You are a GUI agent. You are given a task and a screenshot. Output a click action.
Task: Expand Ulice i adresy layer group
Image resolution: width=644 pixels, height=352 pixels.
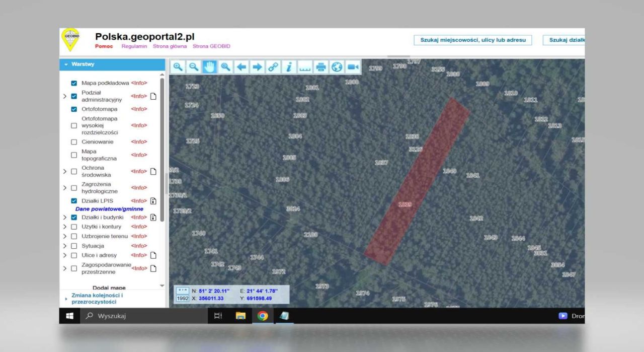(x=65, y=255)
